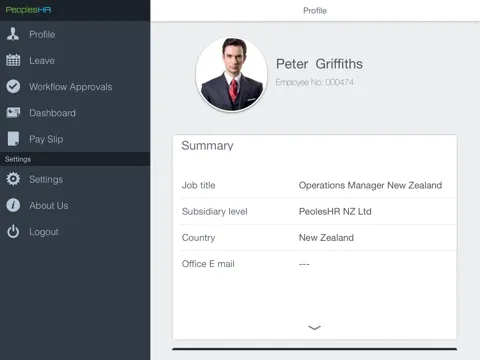The height and width of the screenshot is (360, 480).
Task: Open the About Us page
Action: click(75, 205)
